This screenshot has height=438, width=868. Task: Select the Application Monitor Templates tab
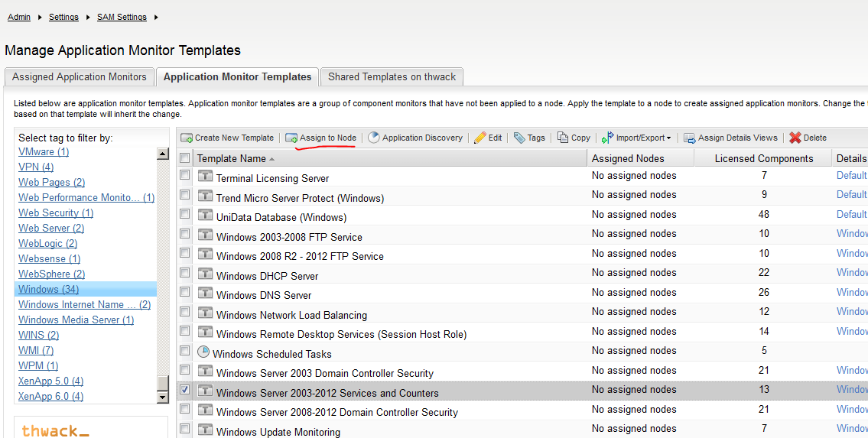point(238,77)
